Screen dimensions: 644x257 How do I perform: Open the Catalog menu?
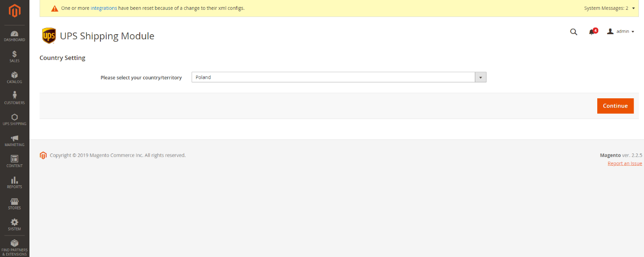pos(14,78)
